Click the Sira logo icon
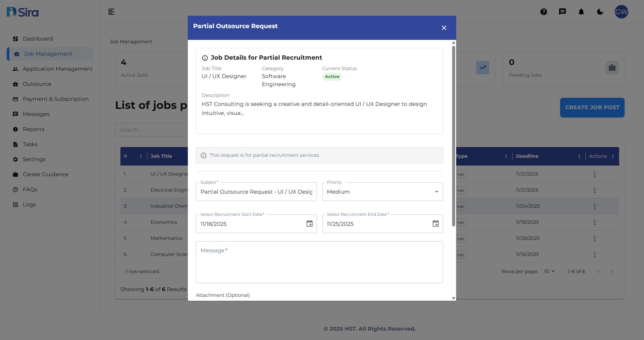Image resolution: width=644 pixels, height=340 pixels. [x=22, y=12]
